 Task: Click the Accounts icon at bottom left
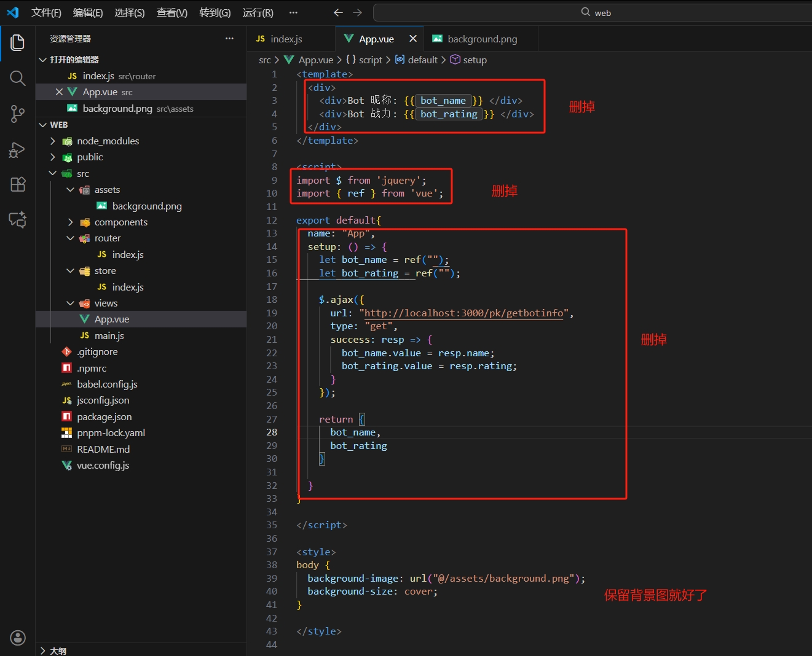click(17, 638)
